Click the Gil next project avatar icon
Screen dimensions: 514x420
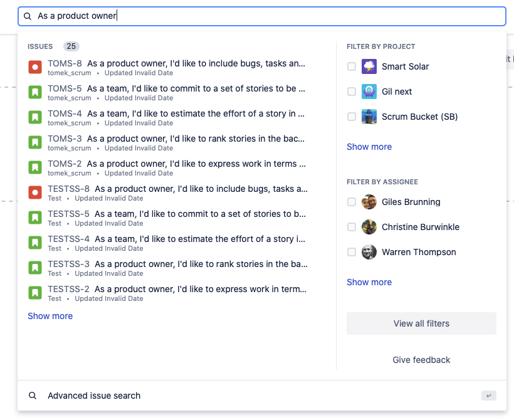369,92
